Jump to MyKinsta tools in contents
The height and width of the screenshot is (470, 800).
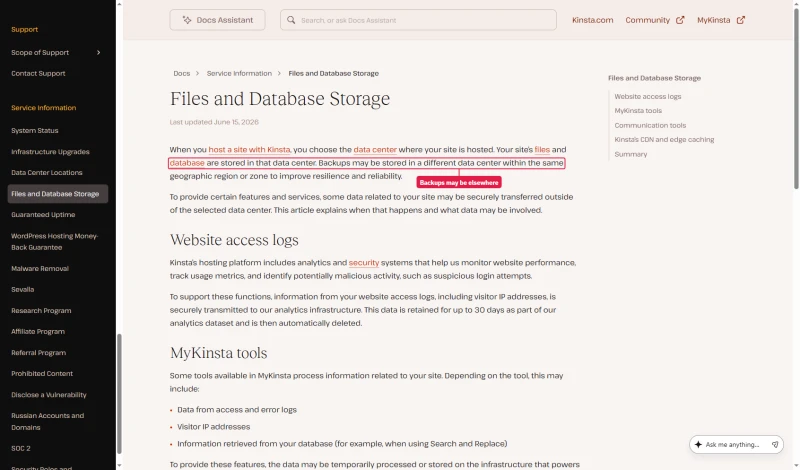pyautogui.click(x=638, y=111)
